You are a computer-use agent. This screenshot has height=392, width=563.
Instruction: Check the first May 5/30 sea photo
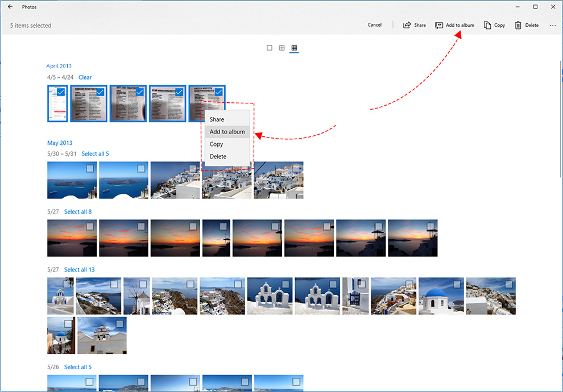point(90,168)
